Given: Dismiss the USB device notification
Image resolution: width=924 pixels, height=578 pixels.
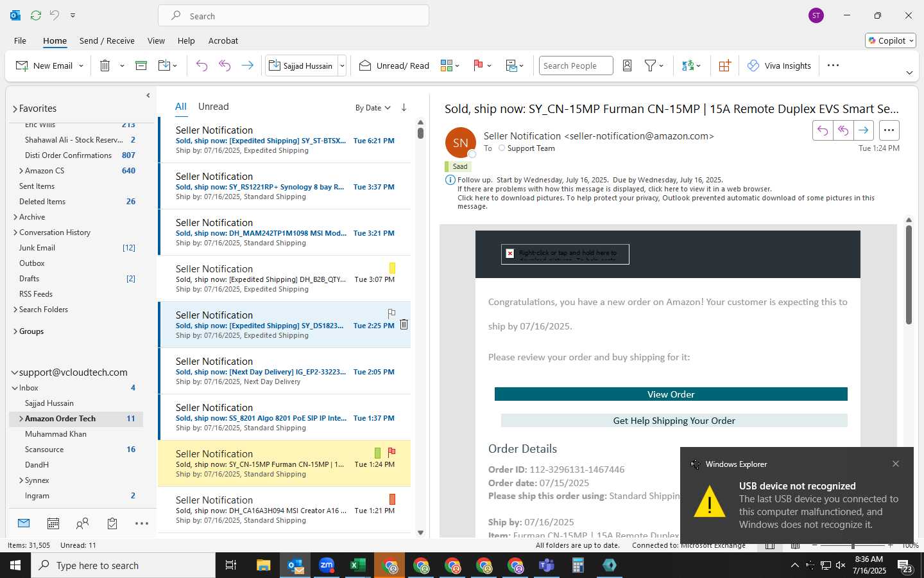Looking at the screenshot, I should pyautogui.click(x=896, y=464).
